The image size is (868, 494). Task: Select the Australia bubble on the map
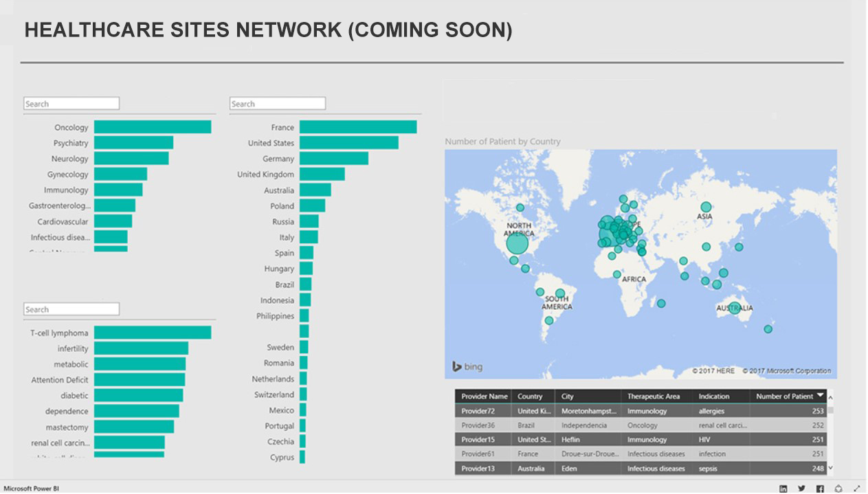click(734, 308)
